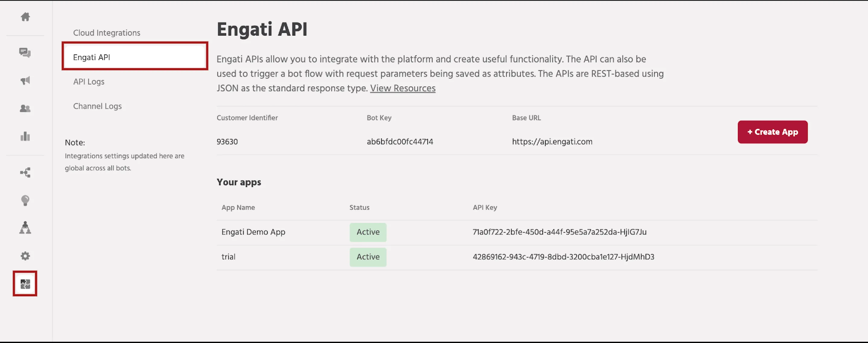
Task: Click API key starting with 71a0f722
Action: pos(559,232)
